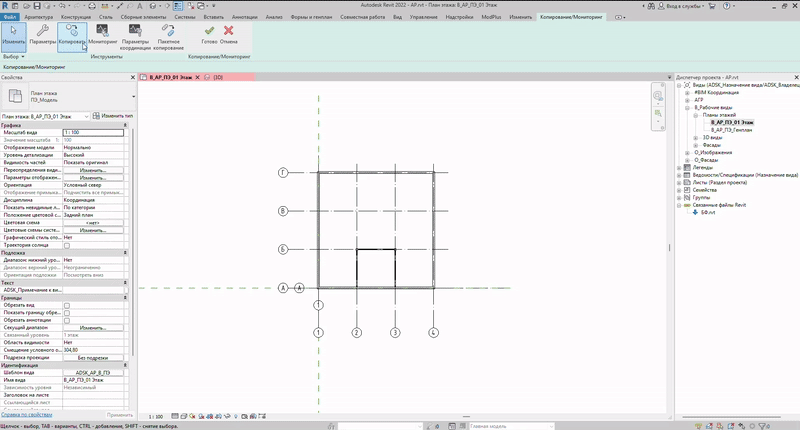Open Выбор dropdown under Modify
The height and width of the screenshot is (430, 800).
pos(13,57)
